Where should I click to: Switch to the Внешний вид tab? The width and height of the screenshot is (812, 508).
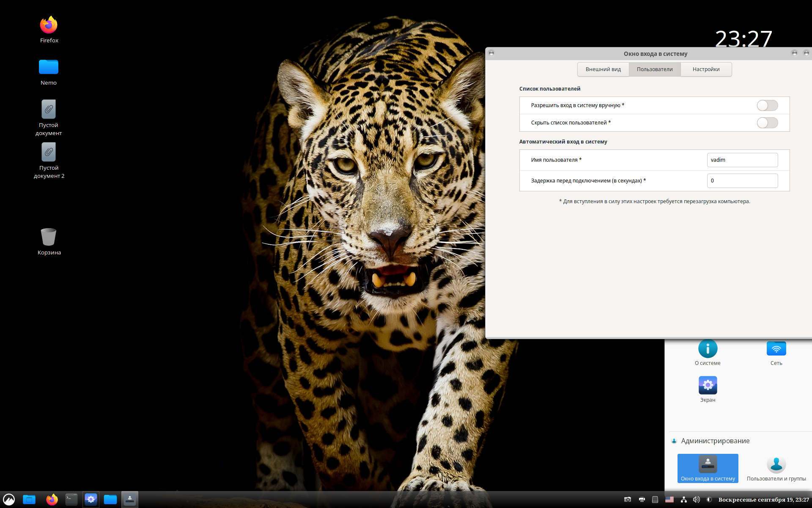coord(603,69)
